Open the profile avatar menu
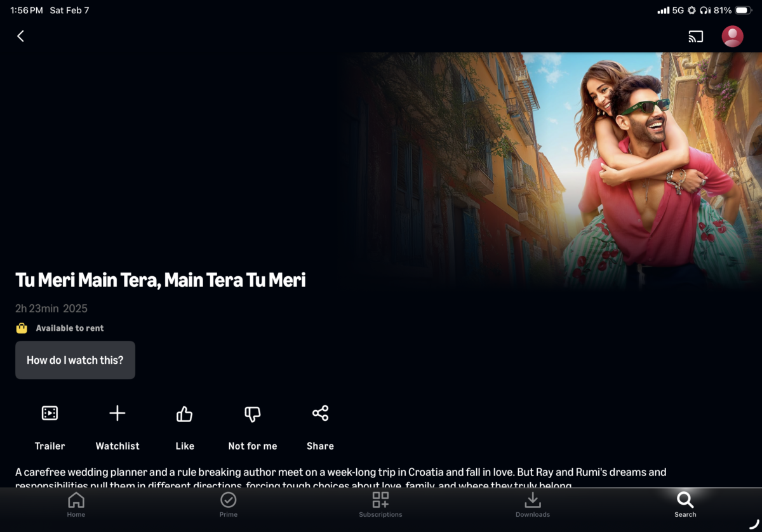This screenshot has width=762, height=532. pyautogui.click(x=732, y=36)
